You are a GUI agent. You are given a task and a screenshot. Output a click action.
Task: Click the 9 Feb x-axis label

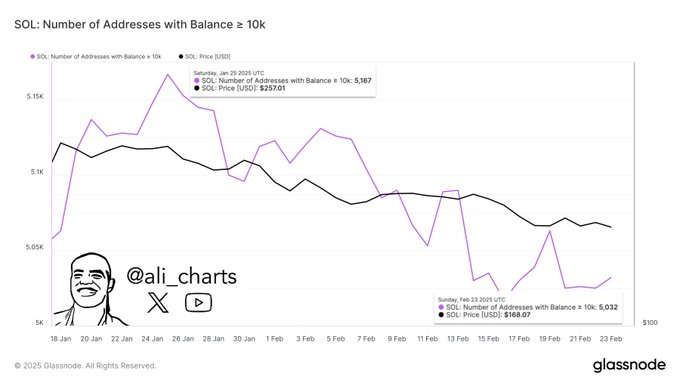(397, 339)
